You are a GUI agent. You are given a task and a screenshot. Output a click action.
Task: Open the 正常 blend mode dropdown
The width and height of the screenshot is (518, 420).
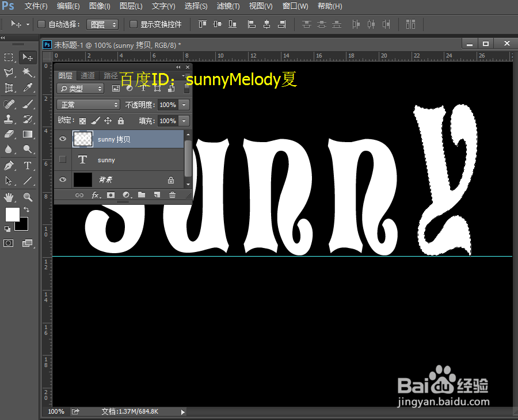pos(88,105)
